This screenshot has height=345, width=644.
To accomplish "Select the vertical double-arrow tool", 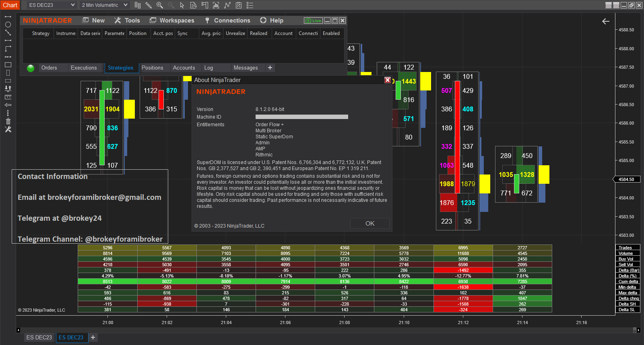I will point(8,113).
